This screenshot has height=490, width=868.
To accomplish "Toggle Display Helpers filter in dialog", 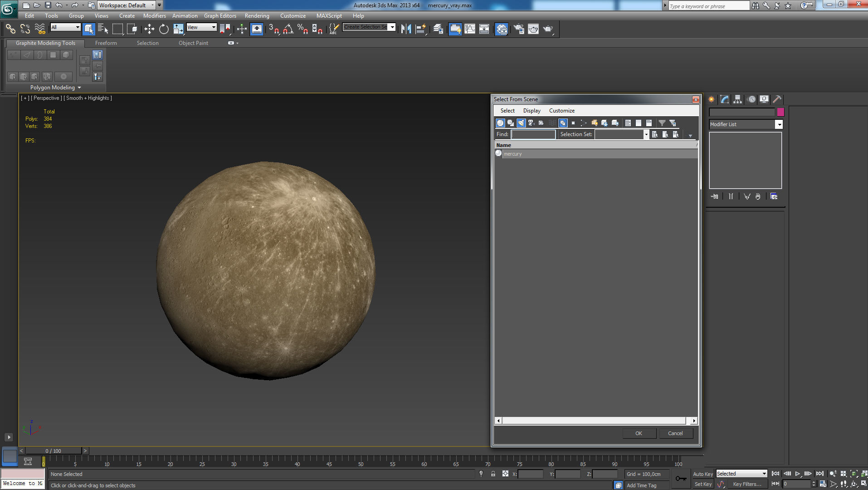I will point(541,123).
